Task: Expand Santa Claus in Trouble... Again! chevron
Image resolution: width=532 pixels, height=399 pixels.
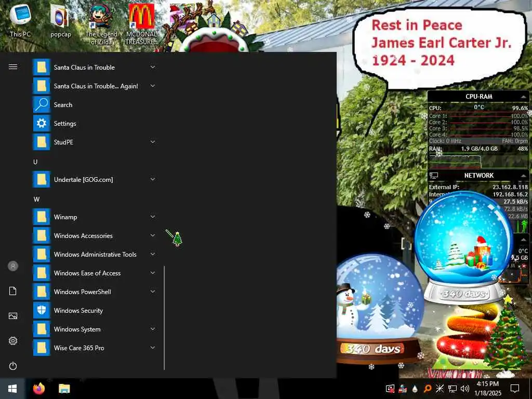Action: tap(153, 86)
